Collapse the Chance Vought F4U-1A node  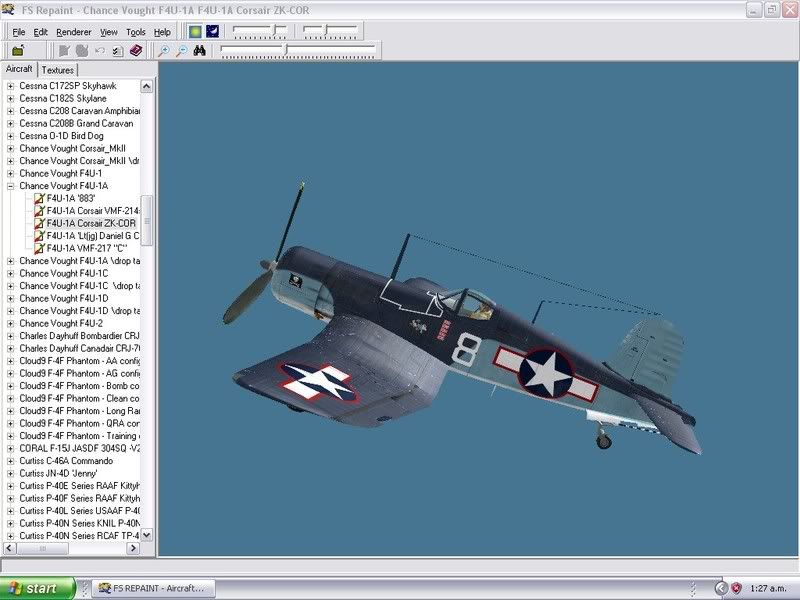[x=11, y=186]
